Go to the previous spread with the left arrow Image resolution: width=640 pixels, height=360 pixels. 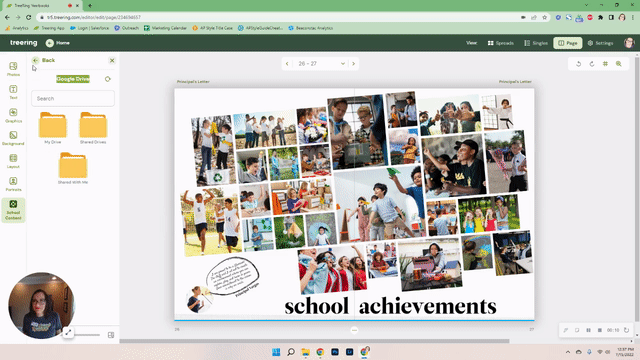(287, 64)
